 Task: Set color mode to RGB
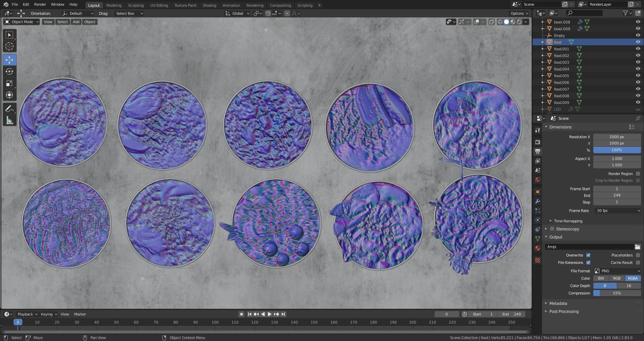(x=617, y=278)
